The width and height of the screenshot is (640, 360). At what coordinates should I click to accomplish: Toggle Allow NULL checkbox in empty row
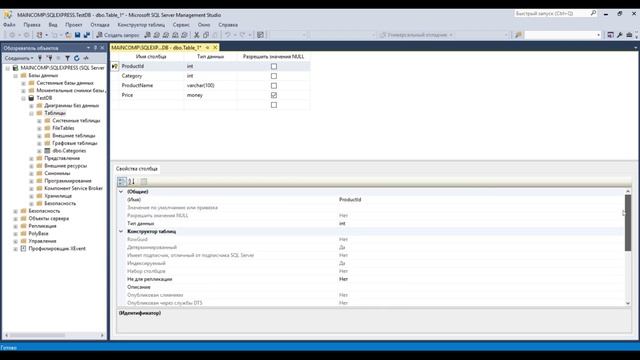[274, 105]
